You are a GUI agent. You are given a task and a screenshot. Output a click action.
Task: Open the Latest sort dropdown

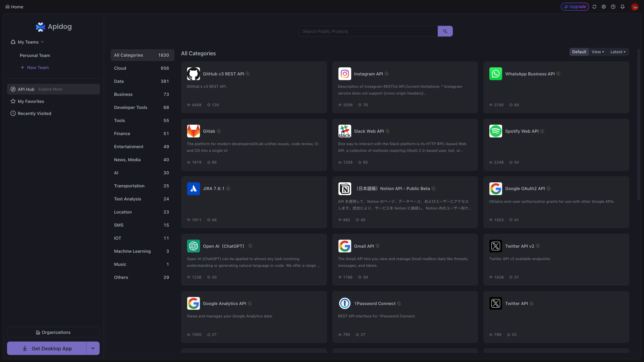618,52
